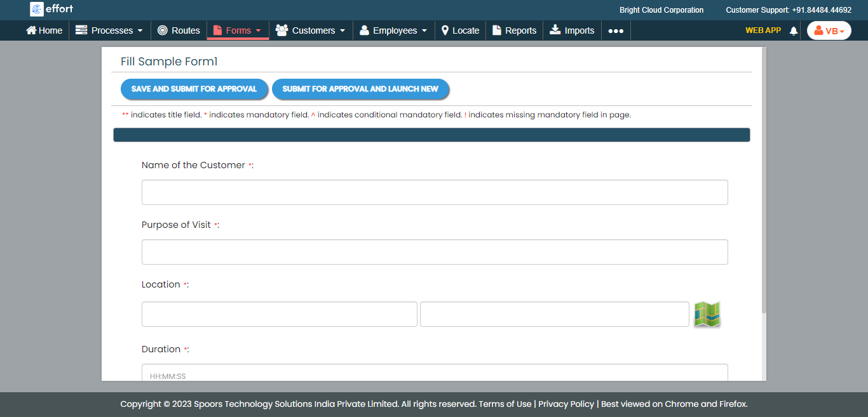
Task: Open the VB user profile menu
Action: coord(829,30)
